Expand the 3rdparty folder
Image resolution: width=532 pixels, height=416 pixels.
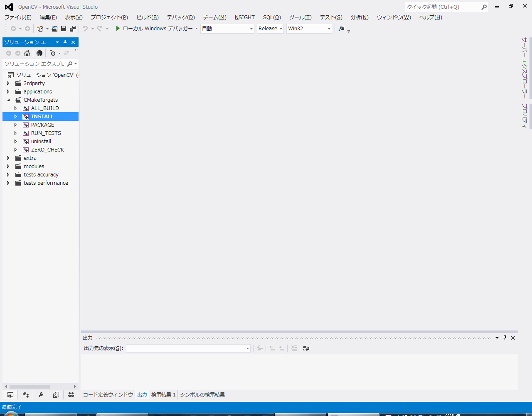click(x=8, y=83)
